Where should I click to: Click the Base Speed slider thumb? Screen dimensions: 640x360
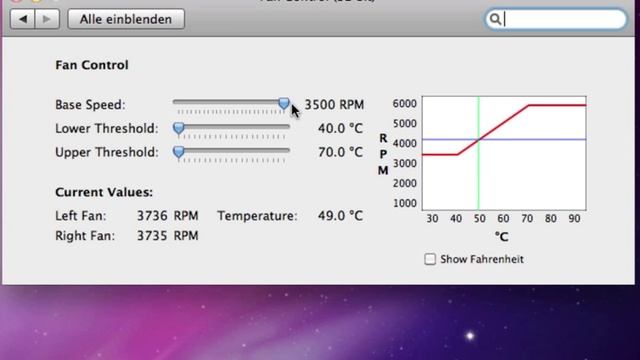[x=284, y=103]
